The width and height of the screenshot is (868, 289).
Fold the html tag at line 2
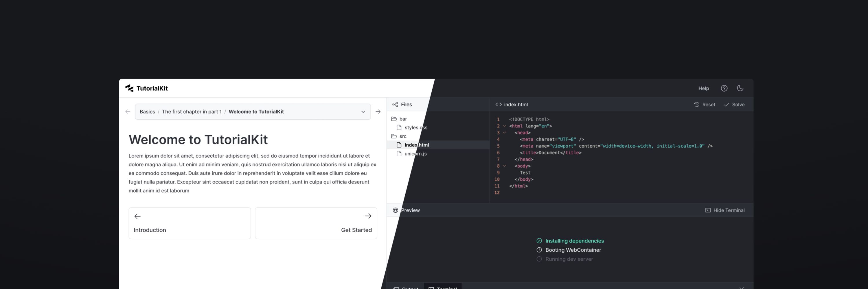(504, 126)
